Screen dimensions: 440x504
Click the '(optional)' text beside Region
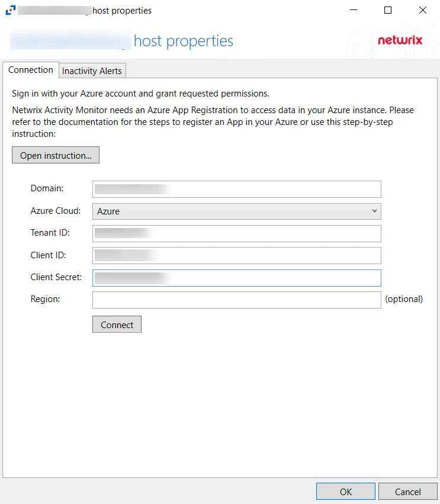pos(404,299)
